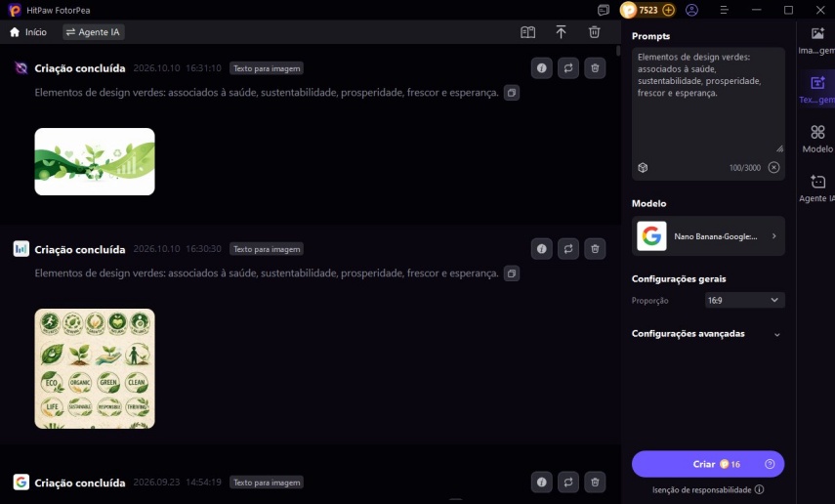
Task: Click inside the Prompts text field
Action: 708,102
